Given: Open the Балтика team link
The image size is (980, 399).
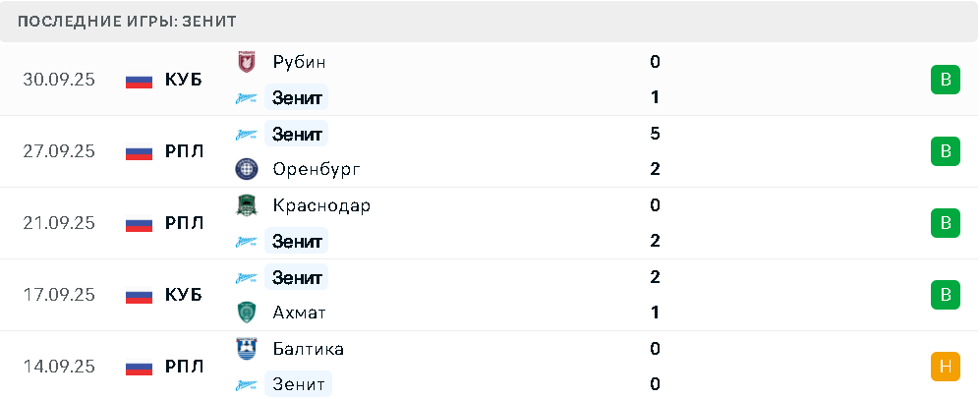Looking at the screenshot, I should [308, 349].
